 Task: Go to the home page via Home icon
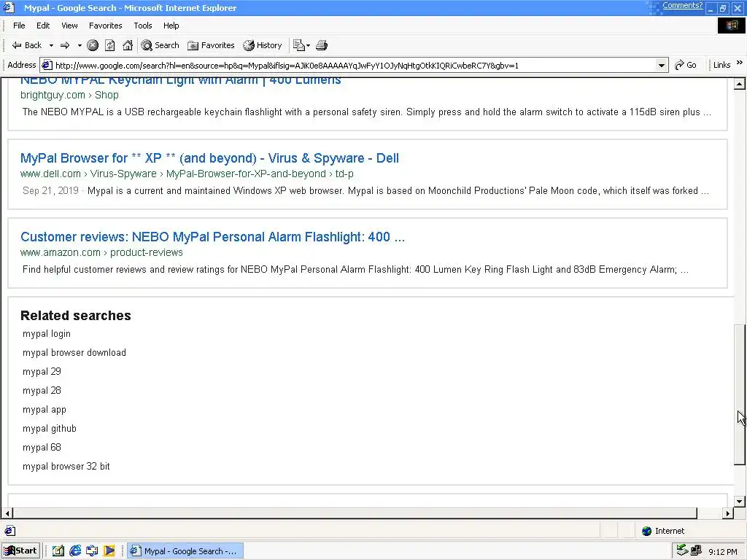[x=127, y=45]
